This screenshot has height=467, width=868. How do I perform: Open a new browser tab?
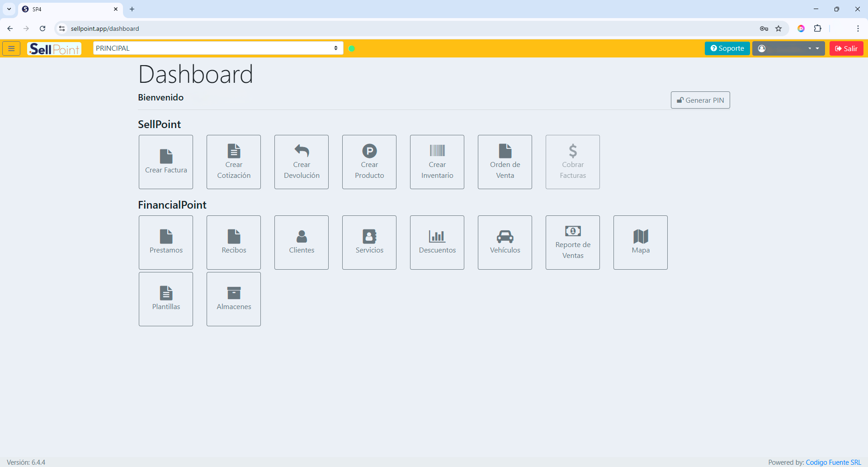[x=132, y=9]
